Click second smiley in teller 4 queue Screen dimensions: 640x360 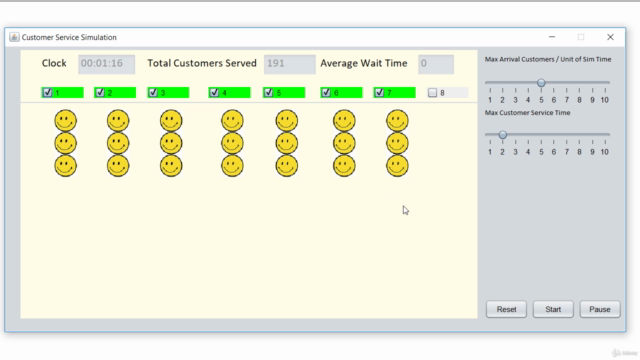click(x=232, y=143)
